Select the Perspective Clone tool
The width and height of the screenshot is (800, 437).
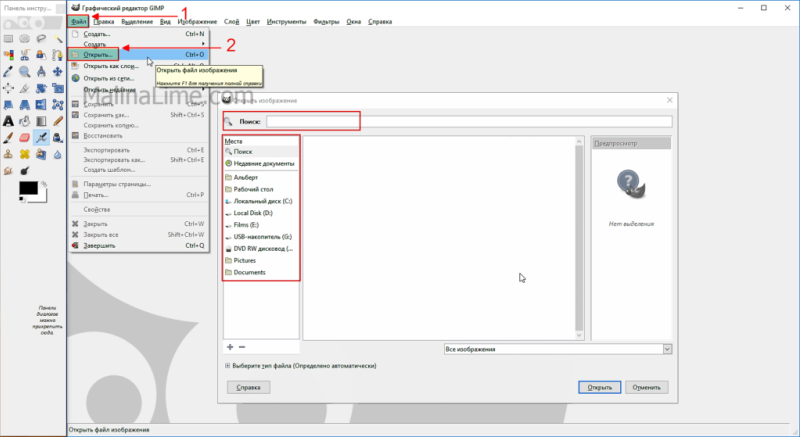pos(41,154)
